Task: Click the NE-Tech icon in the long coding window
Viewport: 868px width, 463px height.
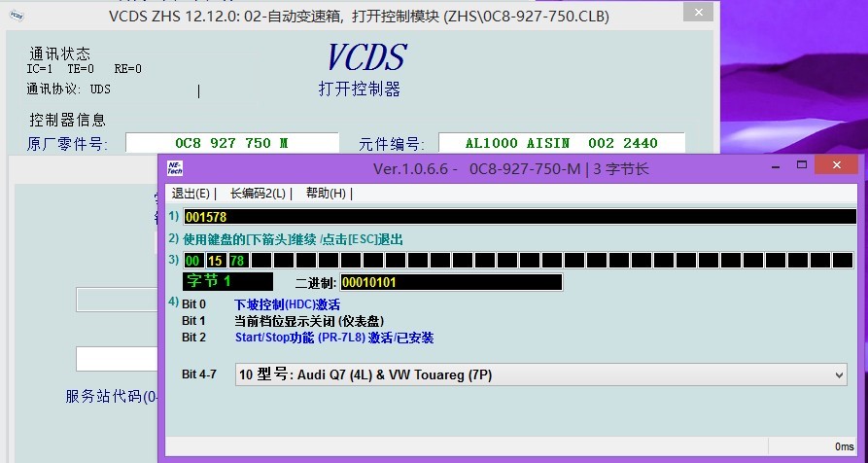Action: tap(174, 168)
